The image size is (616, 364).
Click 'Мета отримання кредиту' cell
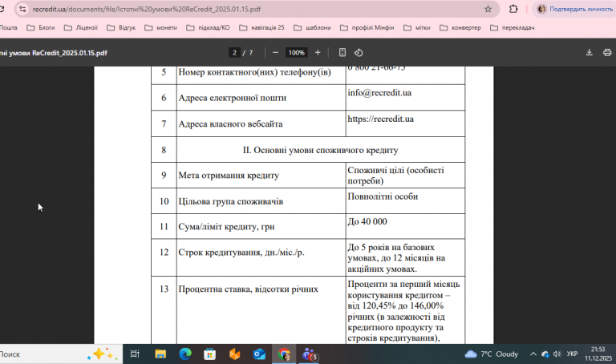pos(261,175)
